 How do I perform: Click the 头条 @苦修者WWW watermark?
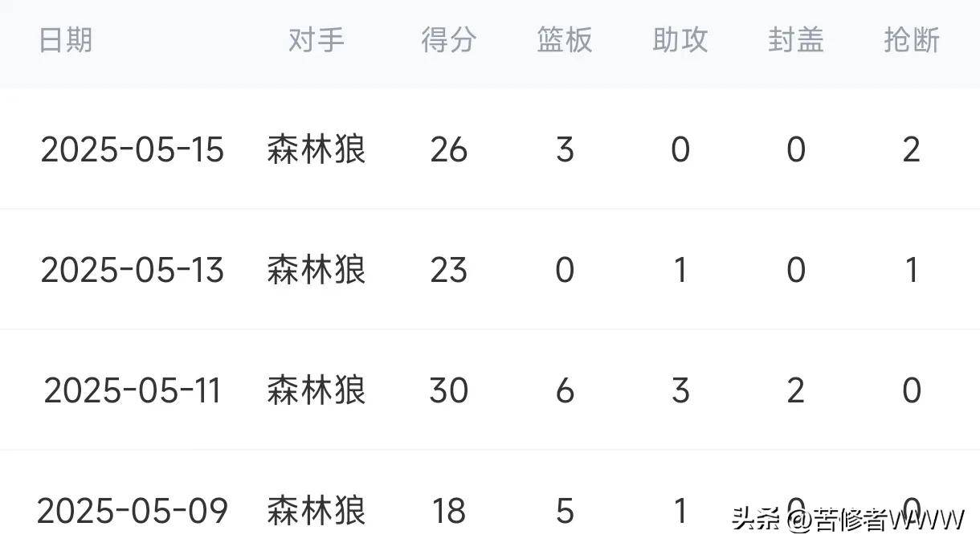coord(848,520)
